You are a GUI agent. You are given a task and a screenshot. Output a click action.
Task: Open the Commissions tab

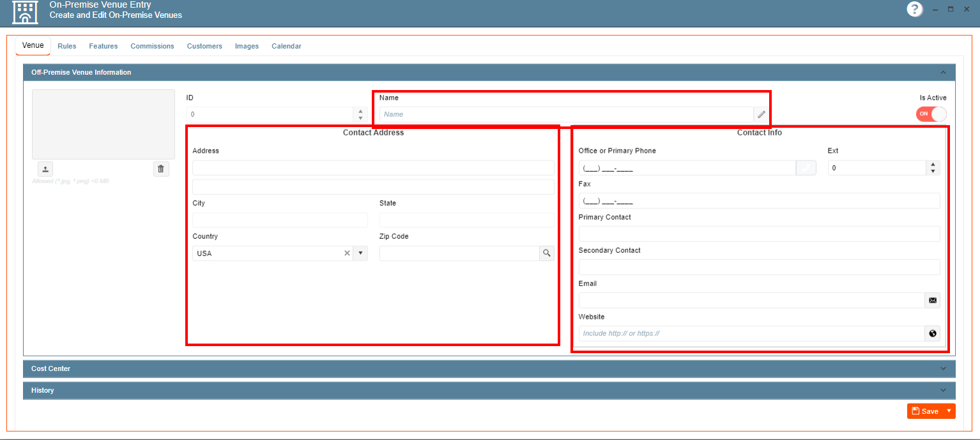tap(152, 46)
